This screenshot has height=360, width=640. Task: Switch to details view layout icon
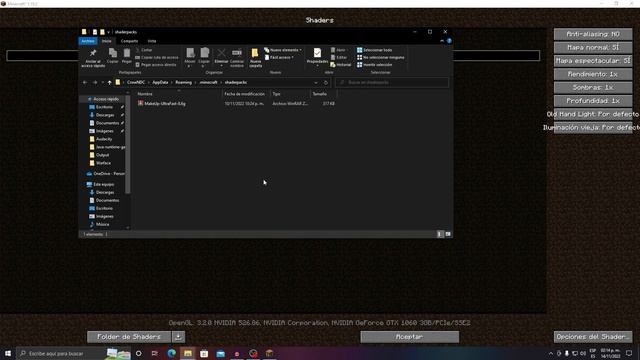pos(440,234)
